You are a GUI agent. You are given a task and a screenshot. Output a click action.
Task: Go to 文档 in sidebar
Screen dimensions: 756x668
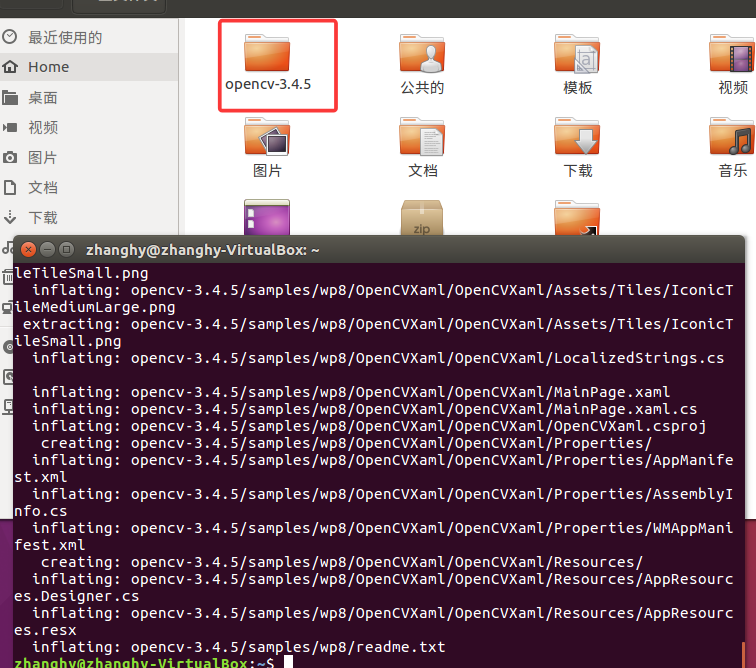(x=89, y=188)
